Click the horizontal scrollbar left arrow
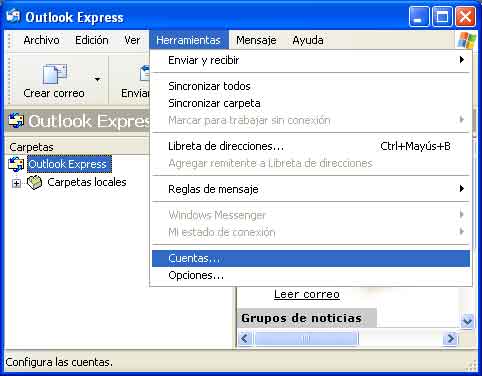 (x=245, y=339)
